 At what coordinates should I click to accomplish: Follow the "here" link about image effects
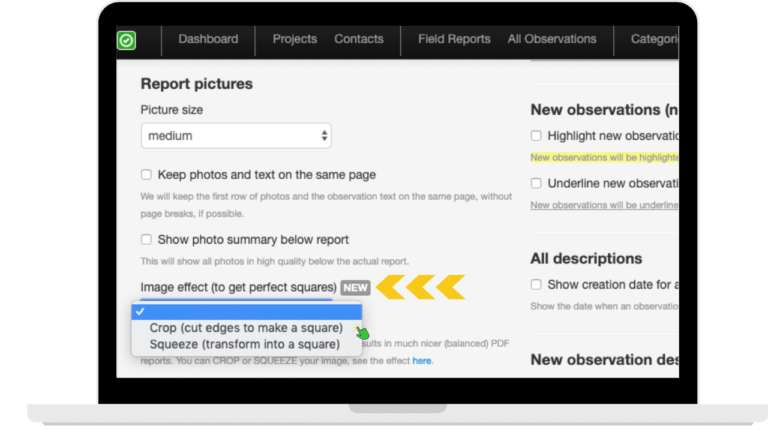point(422,361)
